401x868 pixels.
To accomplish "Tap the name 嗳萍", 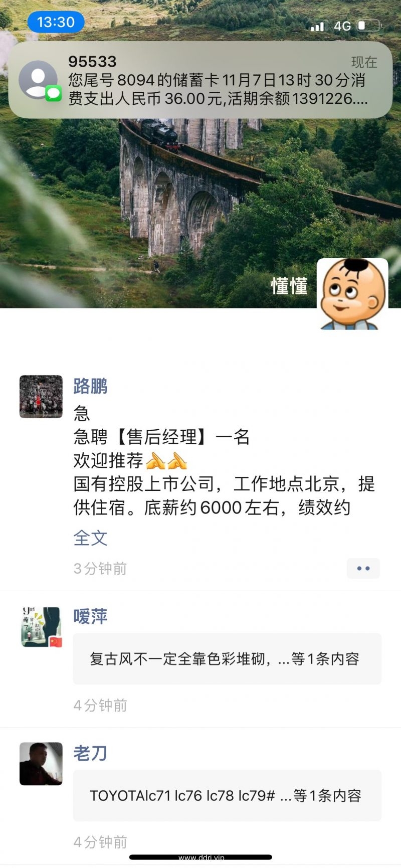I will point(91,616).
